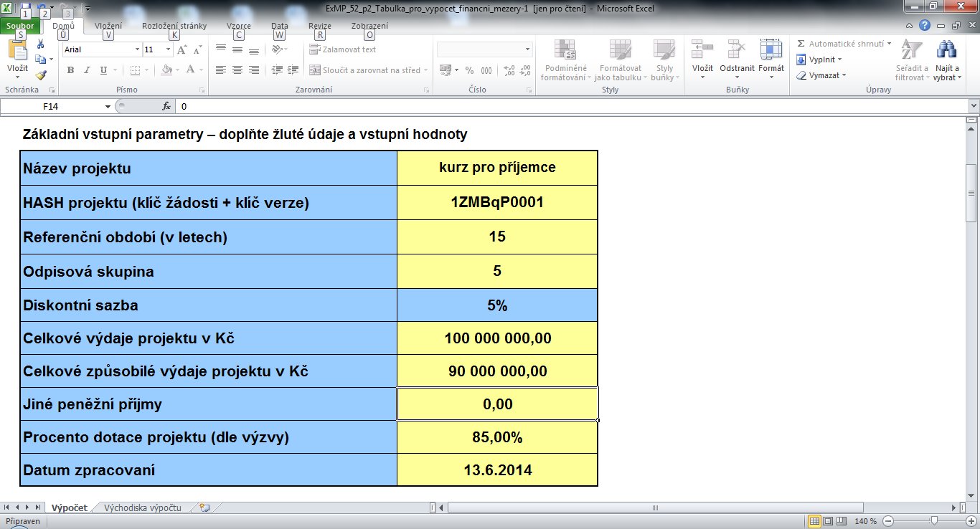980x529 pixels.
Task: Click the accounting currency format icon
Action: pyautogui.click(x=445, y=70)
